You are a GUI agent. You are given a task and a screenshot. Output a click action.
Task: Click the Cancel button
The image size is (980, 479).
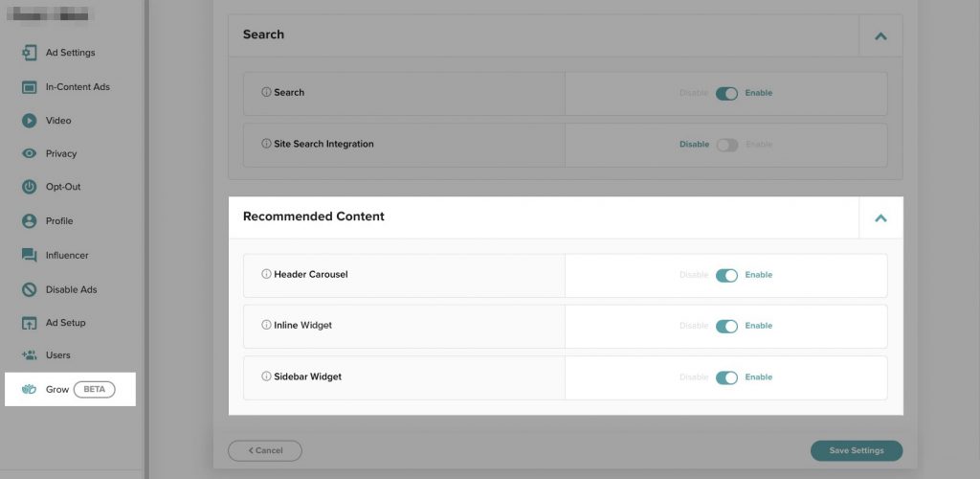pos(264,450)
